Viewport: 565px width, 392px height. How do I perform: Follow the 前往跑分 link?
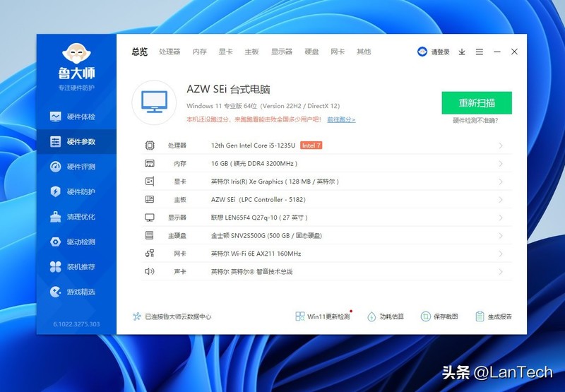[x=341, y=119]
